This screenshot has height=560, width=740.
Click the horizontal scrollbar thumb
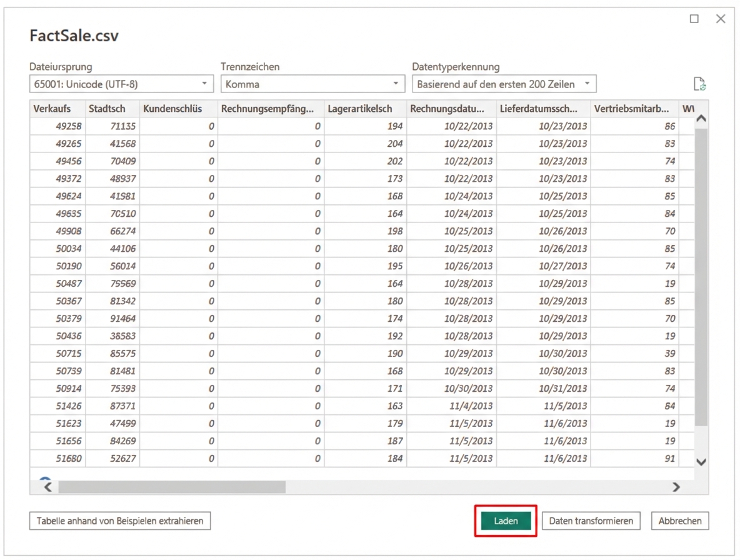[x=172, y=487]
